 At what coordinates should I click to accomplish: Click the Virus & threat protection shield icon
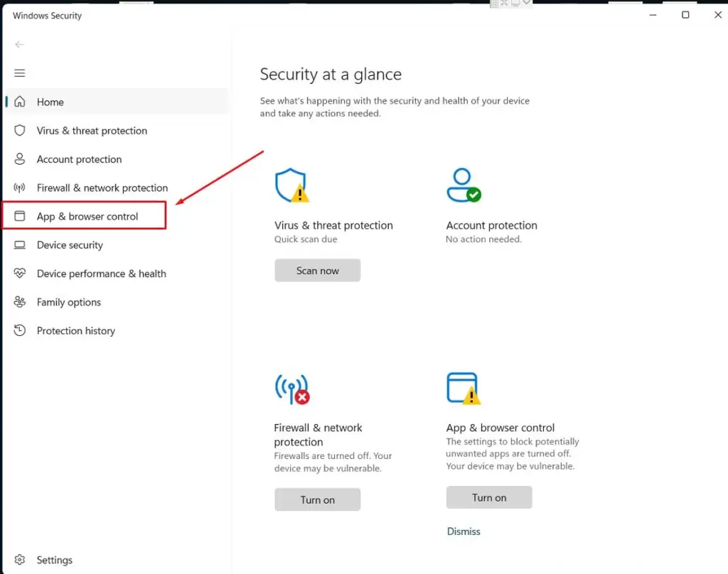291,185
